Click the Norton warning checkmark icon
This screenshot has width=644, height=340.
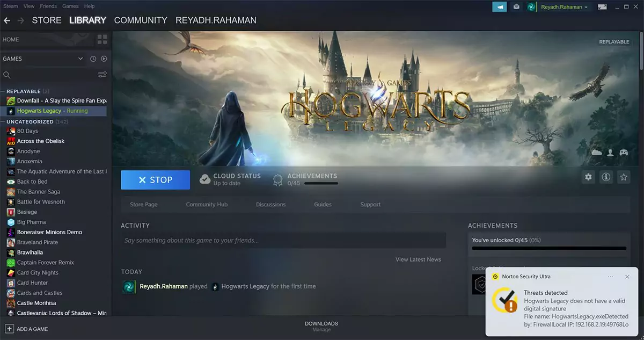click(x=505, y=301)
